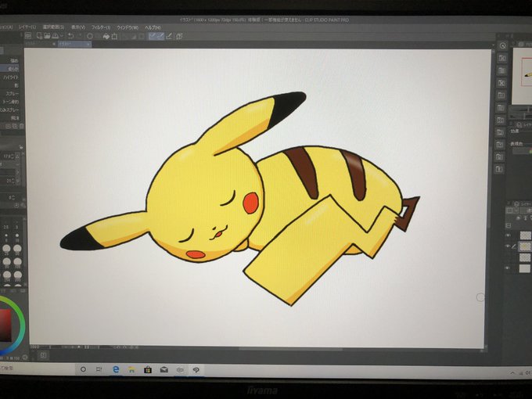The image size is (532, 399).
Task: Select the ハイライト sub tool
Action: (x=10, y=77)
